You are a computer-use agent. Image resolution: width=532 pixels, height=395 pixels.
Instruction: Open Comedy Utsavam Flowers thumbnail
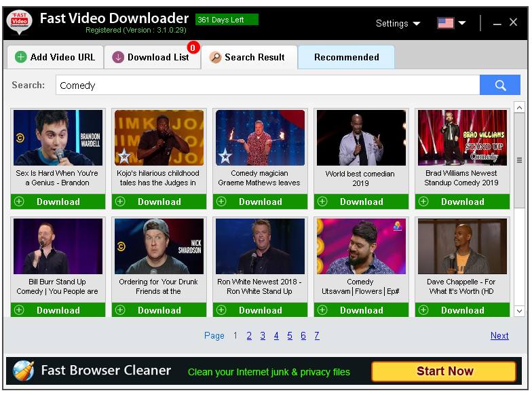click(361, 246)
